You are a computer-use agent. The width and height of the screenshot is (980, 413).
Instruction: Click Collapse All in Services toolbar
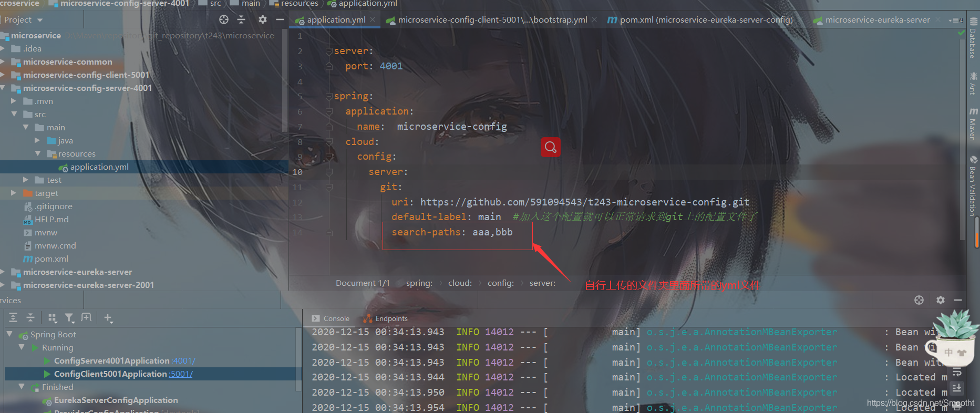click(x=30, y=317)
